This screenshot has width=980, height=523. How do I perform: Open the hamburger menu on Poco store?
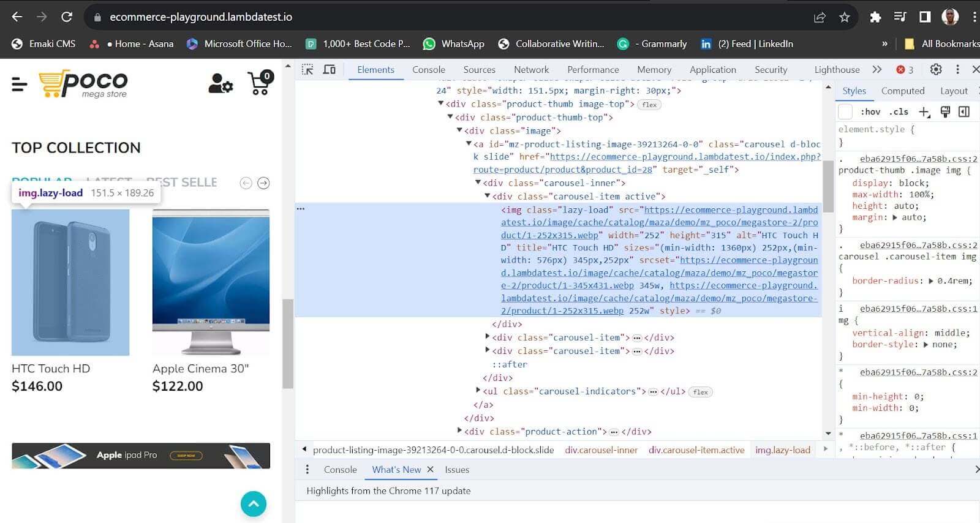coord(19,85)
